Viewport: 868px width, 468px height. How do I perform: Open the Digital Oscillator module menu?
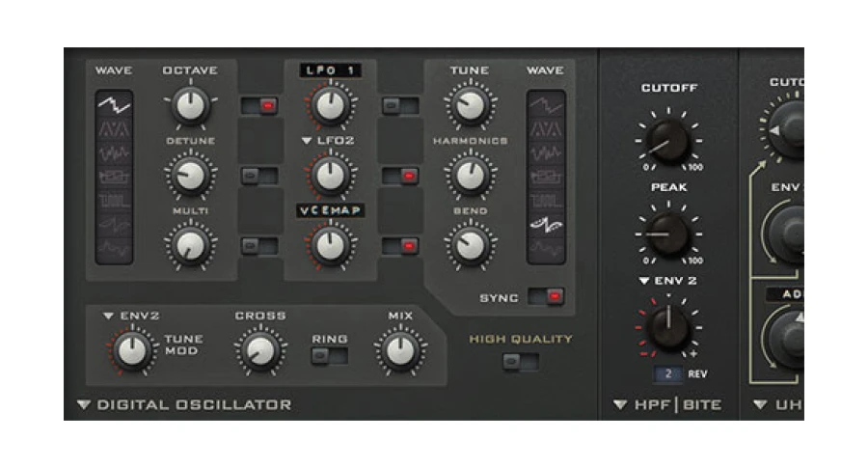point(84,405)
